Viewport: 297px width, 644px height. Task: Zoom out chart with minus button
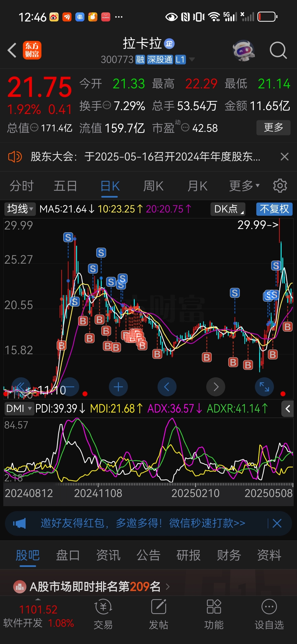(x=70, y=387)
